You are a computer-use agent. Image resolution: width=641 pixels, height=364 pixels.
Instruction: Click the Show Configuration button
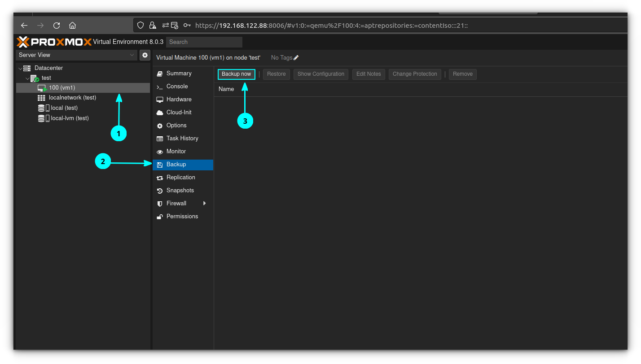(x=320, y=74)
